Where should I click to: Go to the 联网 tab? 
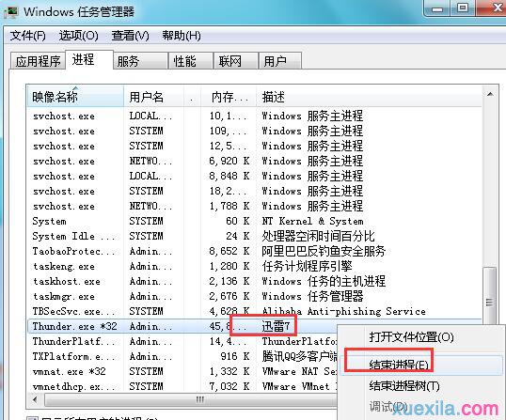(235, 61)
